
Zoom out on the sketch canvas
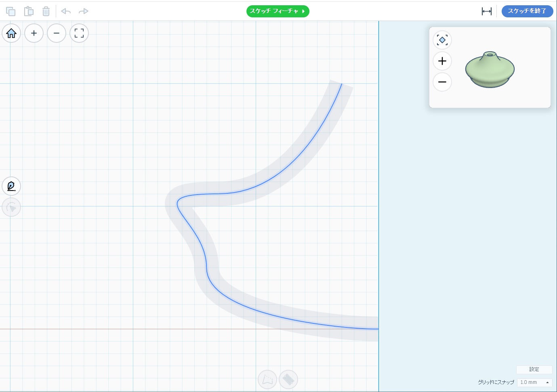click(57, 33)
